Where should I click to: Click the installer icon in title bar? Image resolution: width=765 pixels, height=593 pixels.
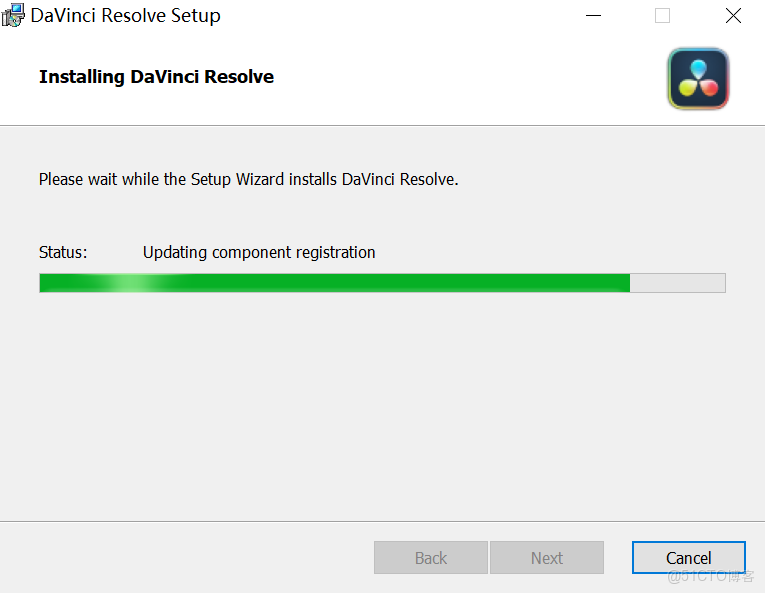[13, 15]
